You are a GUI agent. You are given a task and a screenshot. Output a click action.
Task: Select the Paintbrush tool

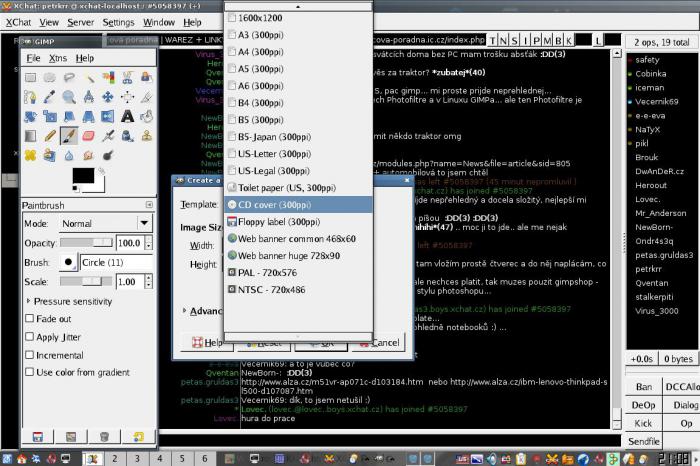[x=69, y=136]
